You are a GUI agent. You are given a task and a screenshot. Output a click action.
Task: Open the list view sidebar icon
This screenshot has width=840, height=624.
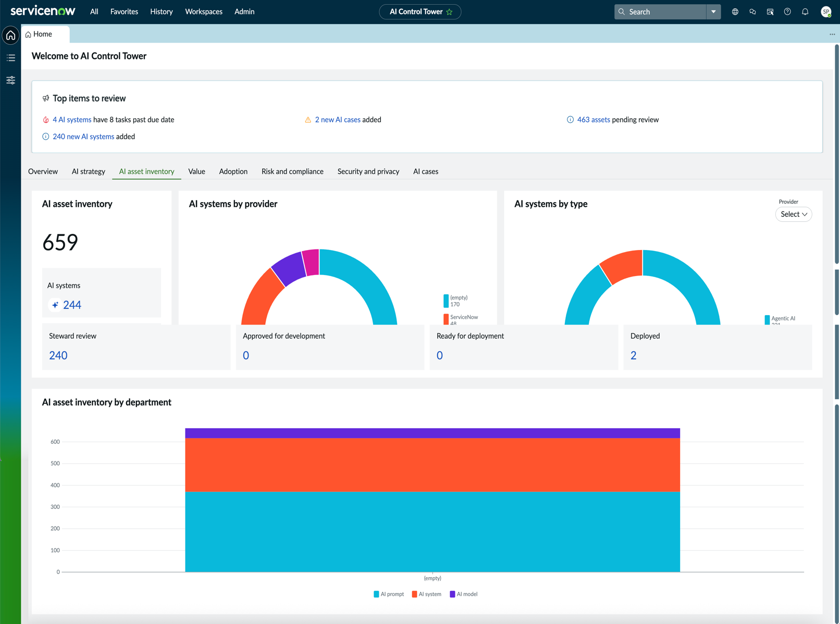[10, 58]
